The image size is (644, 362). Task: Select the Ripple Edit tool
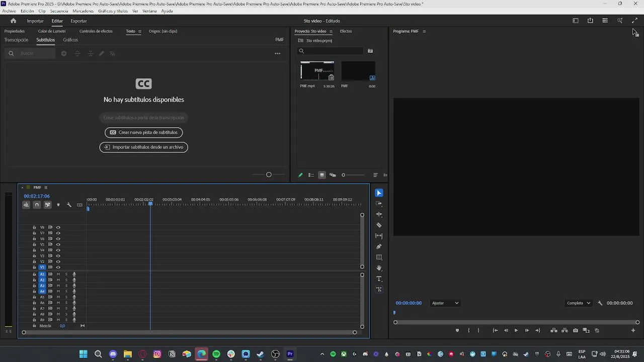click(x=379, y=214)
